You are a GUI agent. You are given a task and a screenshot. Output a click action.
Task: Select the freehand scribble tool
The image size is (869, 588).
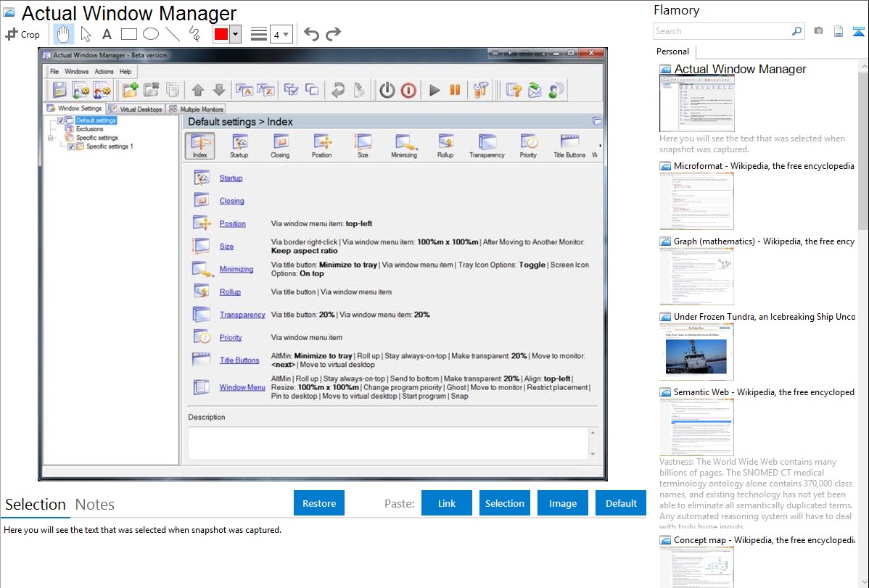(194, 34)
